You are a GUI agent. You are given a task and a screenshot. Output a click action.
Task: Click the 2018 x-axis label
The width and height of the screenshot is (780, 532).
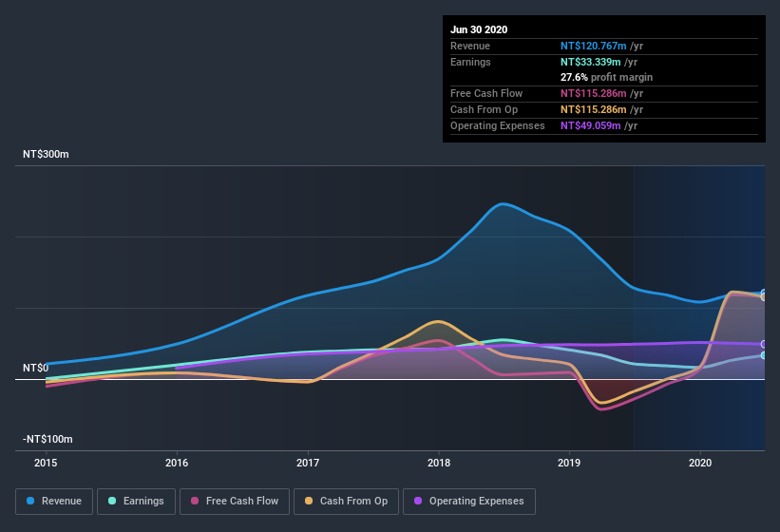coord(439,464)
